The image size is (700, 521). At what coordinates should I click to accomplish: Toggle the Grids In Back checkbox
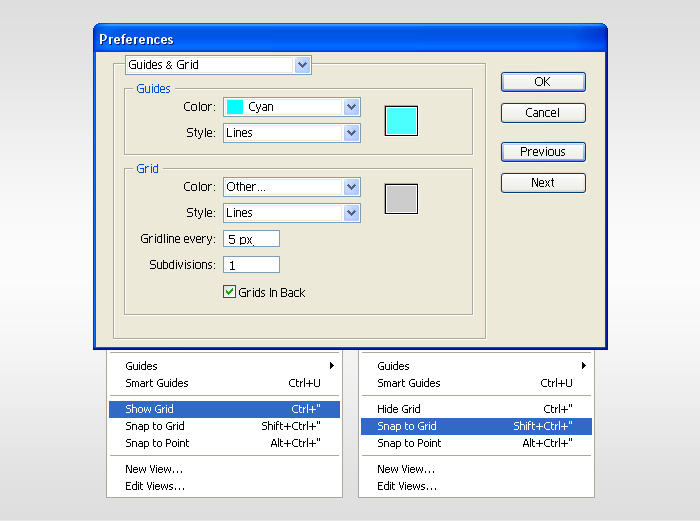pyautogui.click(x=229, y=292)
